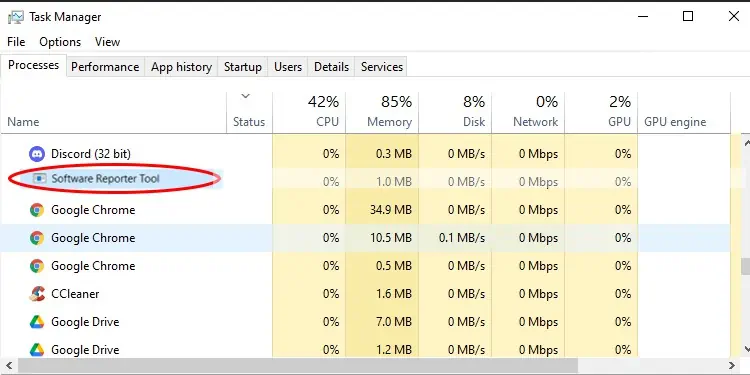The width and height of the screenshot is (750, 375).
Task: Switch to the App history tab
Action: [x=181, y=67]
